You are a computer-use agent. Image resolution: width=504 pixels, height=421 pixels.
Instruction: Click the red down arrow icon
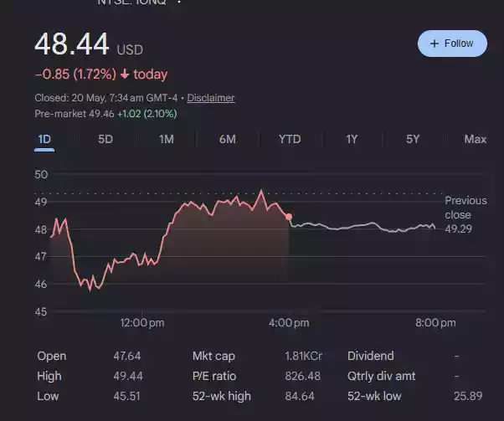125,74
